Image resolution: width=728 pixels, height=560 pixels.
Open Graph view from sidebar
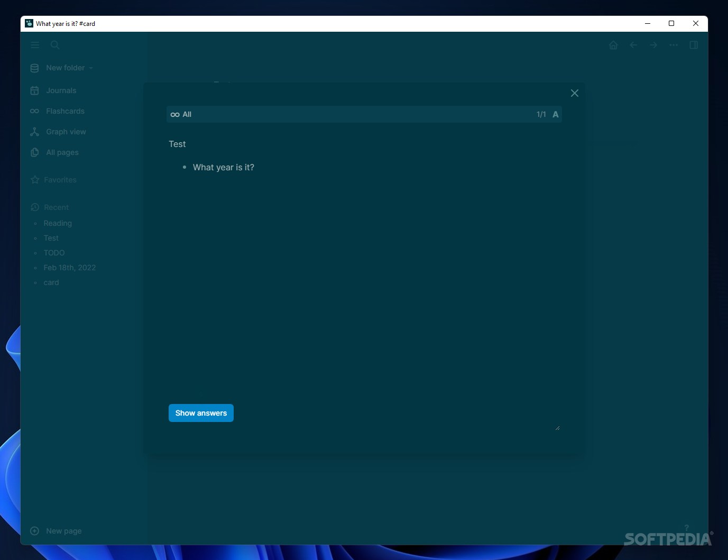66,132
